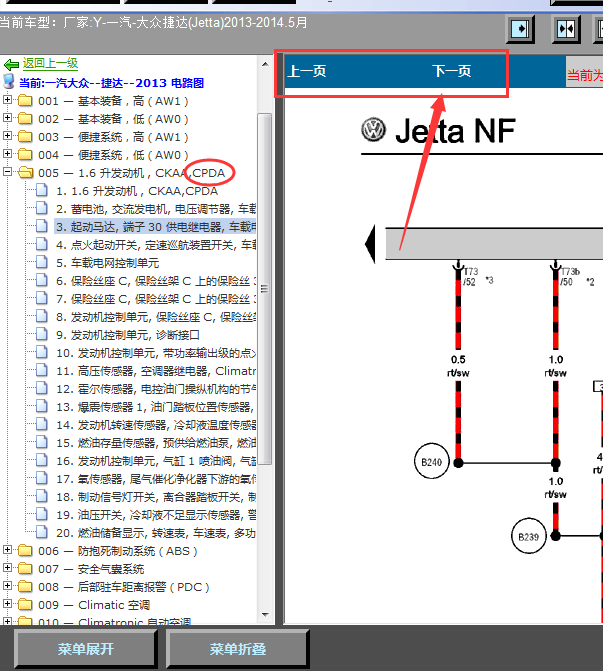Expand folder 009 Climatic 空调
Viewport: 603px width, 671px height.
click(x=7, y=603)
